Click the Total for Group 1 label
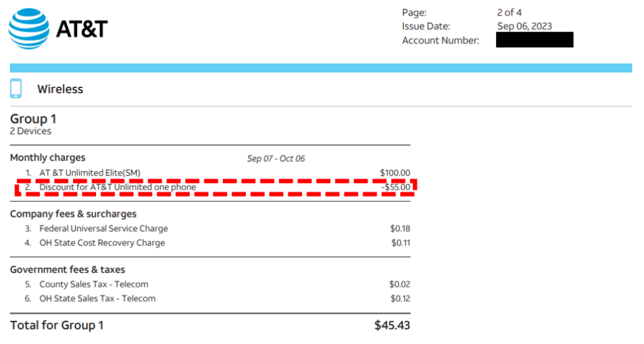 57,326
